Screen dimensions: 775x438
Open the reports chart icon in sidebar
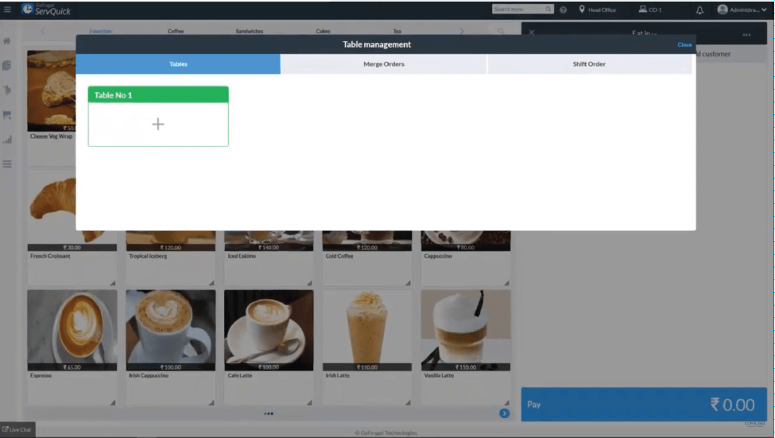click(7, 139)
